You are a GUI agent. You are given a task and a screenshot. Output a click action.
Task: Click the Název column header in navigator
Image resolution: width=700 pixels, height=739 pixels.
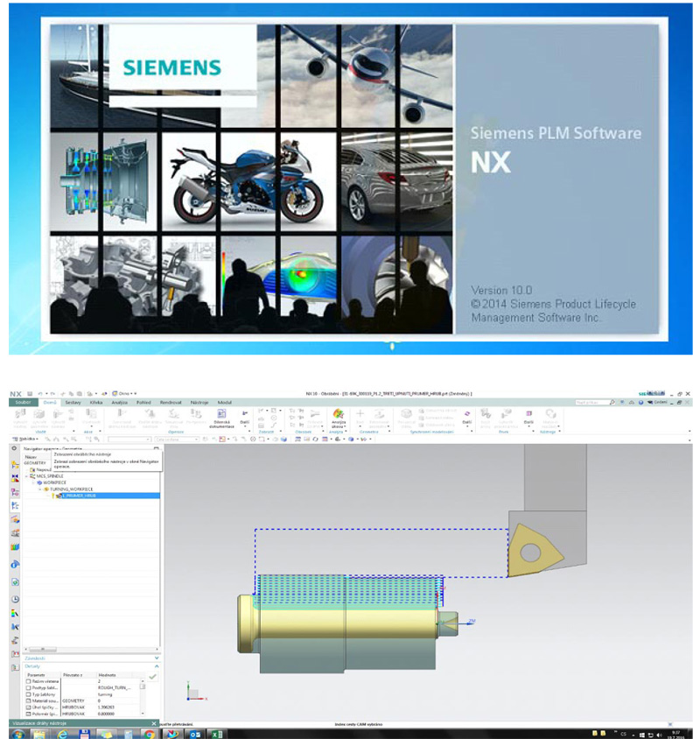pos(31,457)
